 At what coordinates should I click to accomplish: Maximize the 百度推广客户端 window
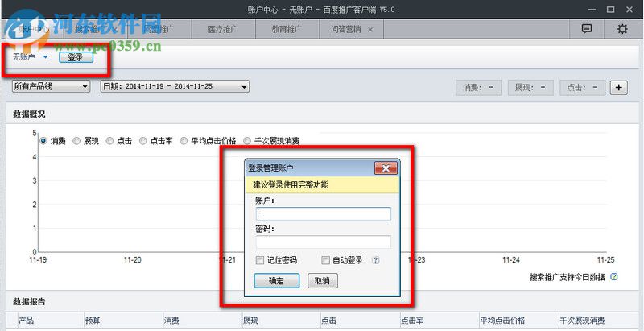[611, 10]
